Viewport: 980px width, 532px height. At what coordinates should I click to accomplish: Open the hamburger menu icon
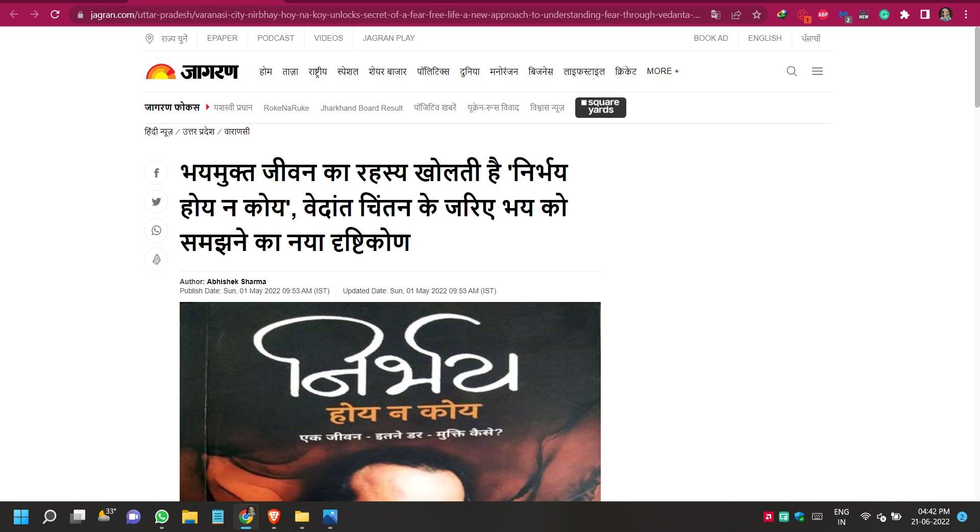(x=817, y=71)
